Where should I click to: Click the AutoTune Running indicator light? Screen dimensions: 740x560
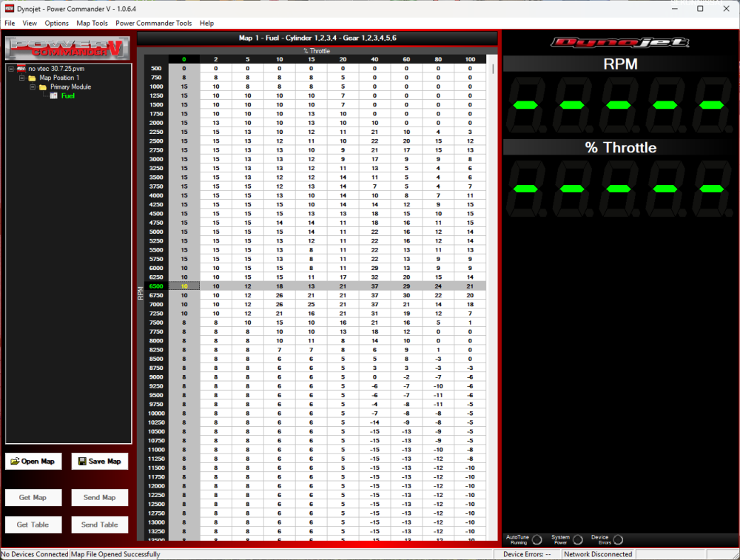pyautogui.click(x=537, y=540)
